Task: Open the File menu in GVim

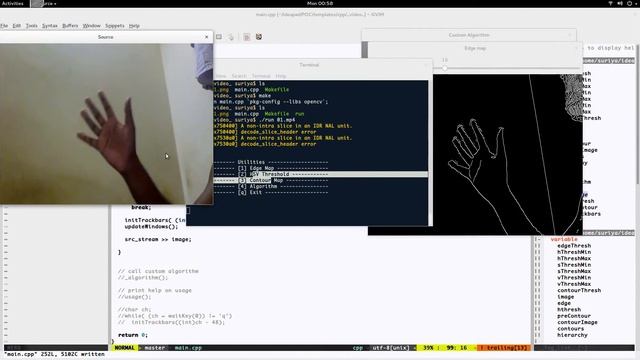Action: [4, 26]
